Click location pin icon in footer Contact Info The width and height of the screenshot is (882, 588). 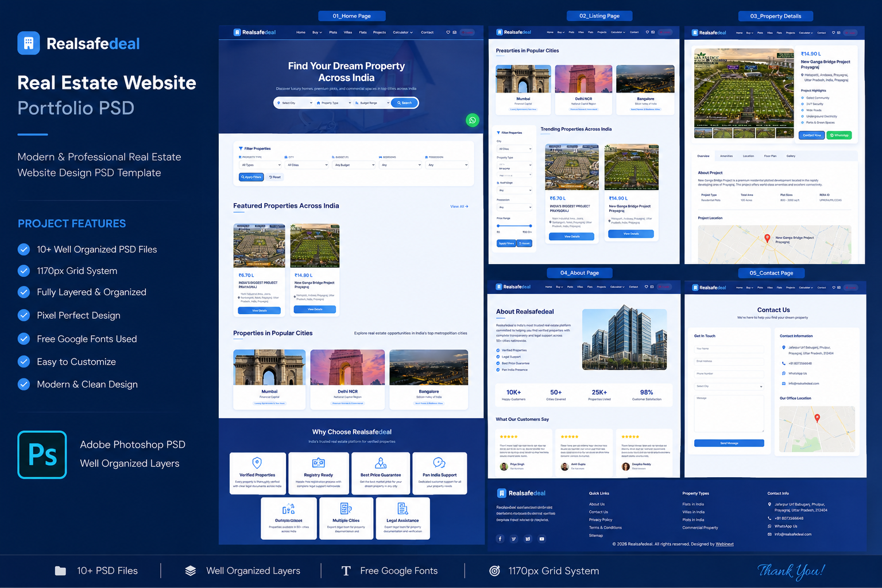pyautogui.click(x=769, y=504)
